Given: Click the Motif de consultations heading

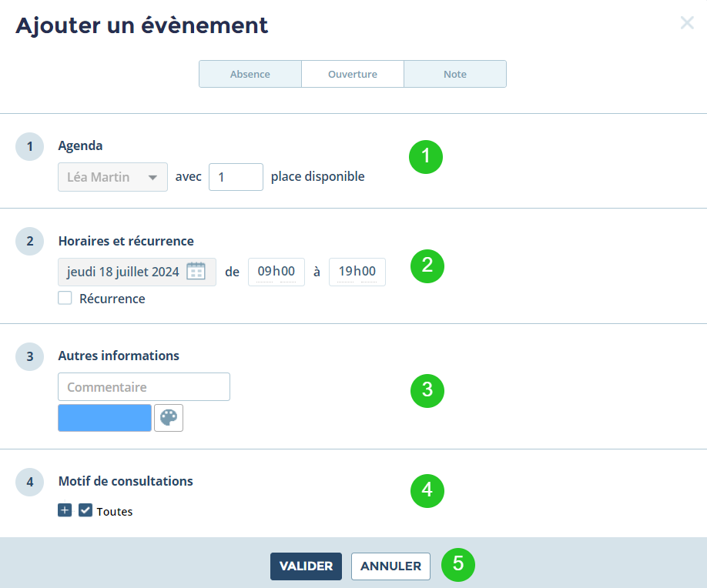Looking at the screenshot, I should 126,481.
